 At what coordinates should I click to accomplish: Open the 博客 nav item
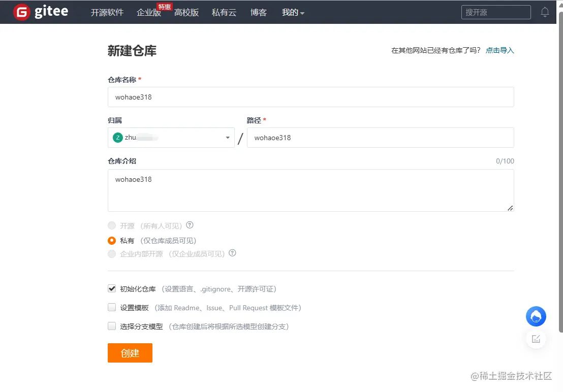coord(259,13)
